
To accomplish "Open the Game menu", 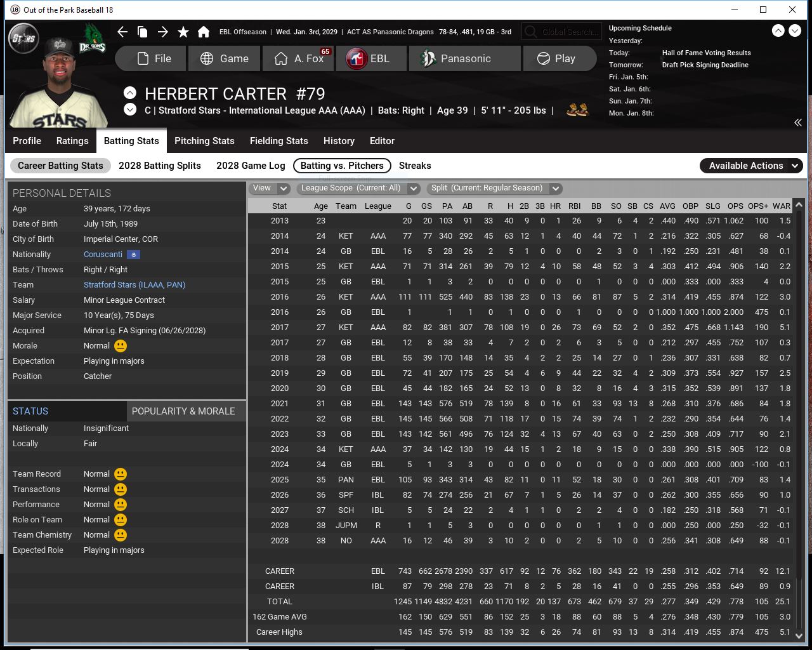I will point(224,58).
